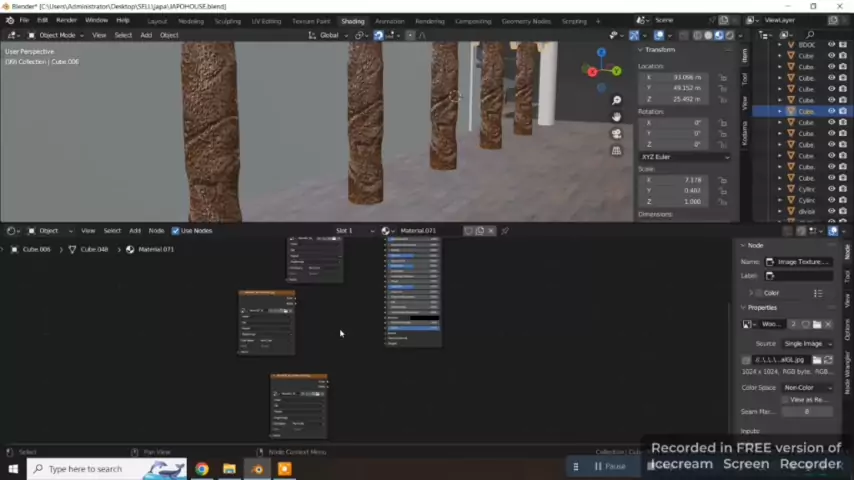The width and height of the screenshot is (854, 480).
Task: Switch to the UV Editing workspace tab
Action: click(266, 21)
